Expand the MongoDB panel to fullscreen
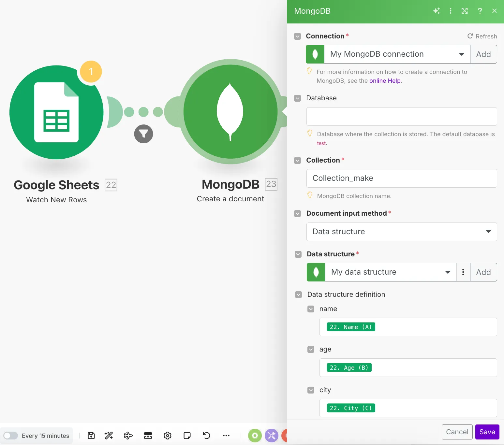 click(x=465, y=11)
